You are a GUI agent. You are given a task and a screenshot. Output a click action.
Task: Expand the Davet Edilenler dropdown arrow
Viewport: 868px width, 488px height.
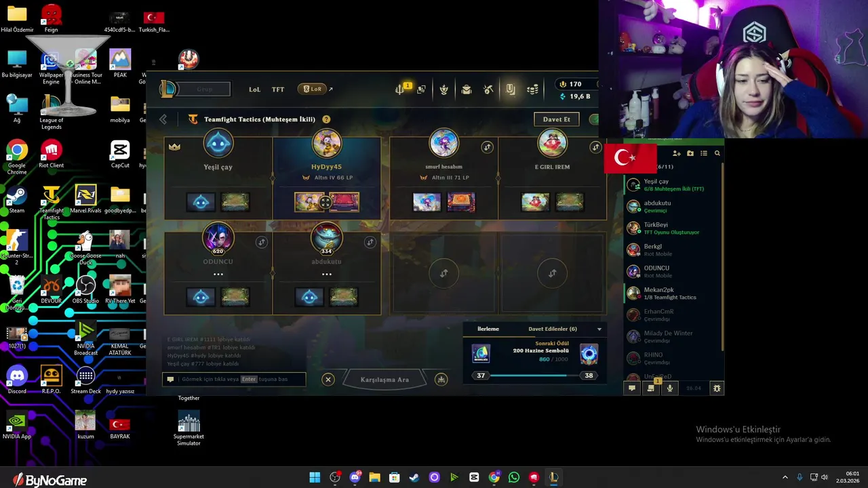coord(599,329)
